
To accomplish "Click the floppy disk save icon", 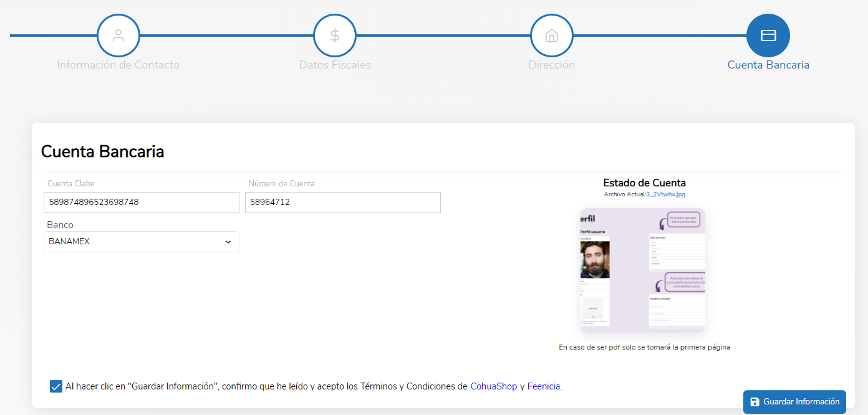I will 755,402.
